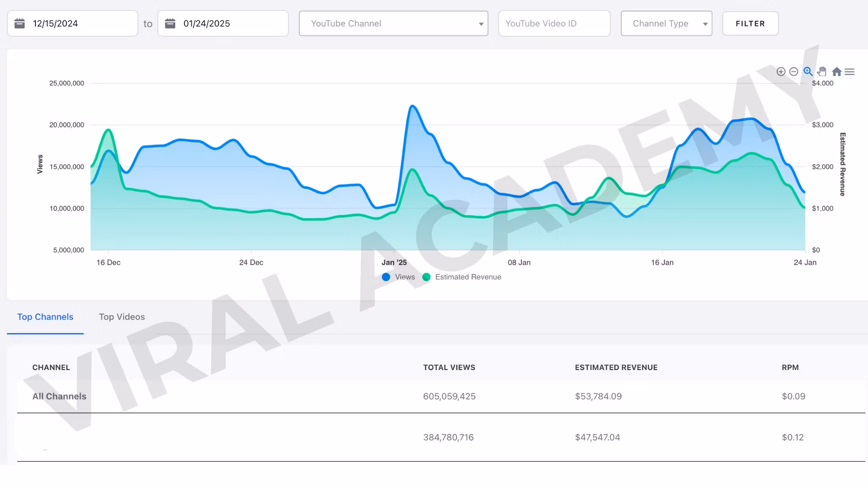This screenshot has height=488, width=868.
Task: Click end date calendar icon
Action: 170,23
